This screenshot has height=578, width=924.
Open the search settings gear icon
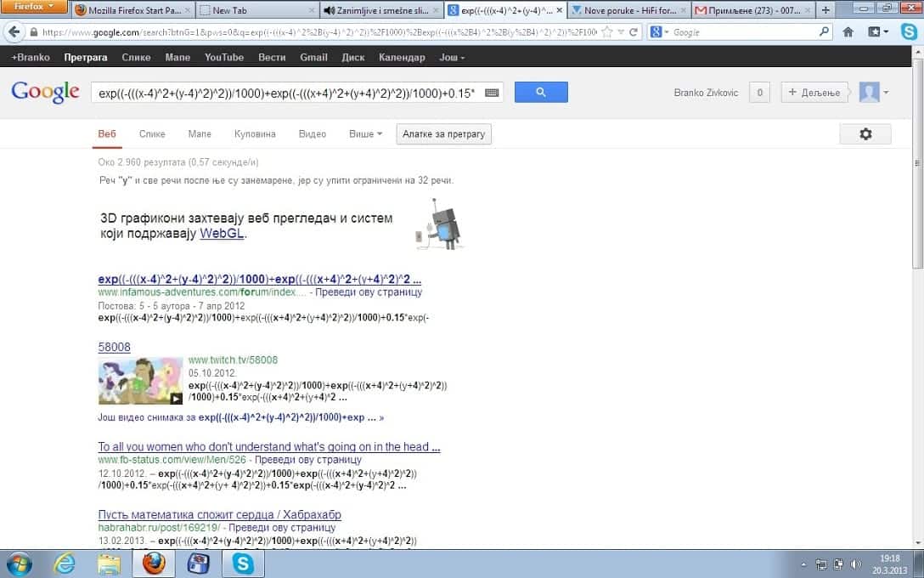click(x=865, y=134)
